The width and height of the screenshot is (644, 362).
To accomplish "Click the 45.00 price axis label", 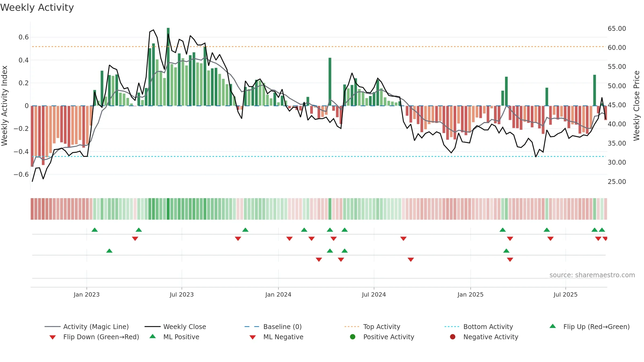I will 617,105.
